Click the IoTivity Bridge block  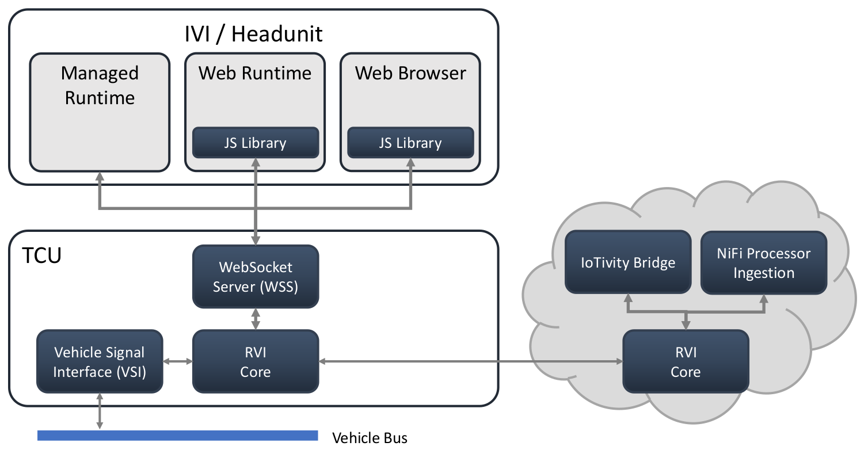point(628,262)
